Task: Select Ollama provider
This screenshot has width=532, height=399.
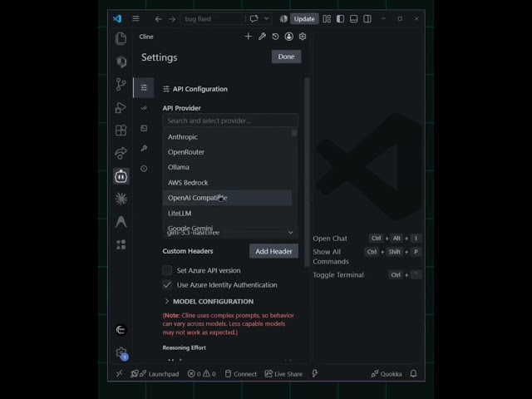Action: [x=227, y=167]
